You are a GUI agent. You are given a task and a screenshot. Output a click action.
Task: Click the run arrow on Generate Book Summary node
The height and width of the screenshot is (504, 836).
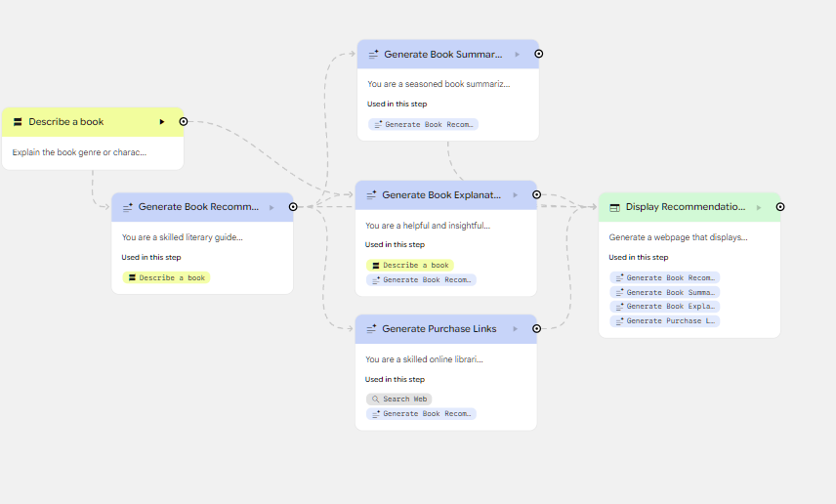coord(518,55)
